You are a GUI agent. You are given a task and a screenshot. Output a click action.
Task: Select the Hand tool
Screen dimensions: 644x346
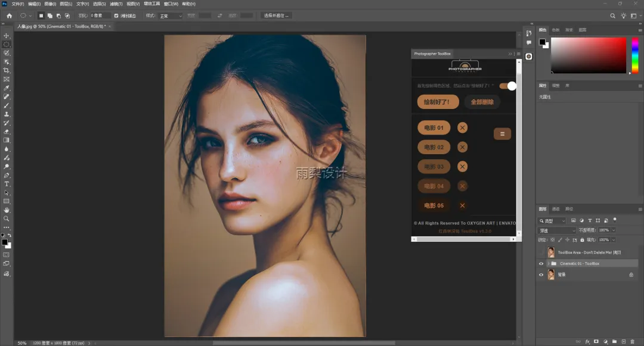7,210
